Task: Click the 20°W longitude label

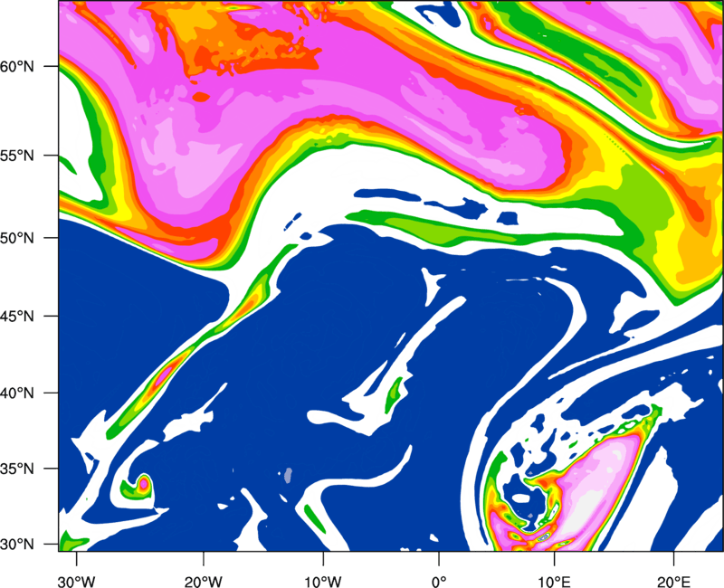Action: click(203, 581)
